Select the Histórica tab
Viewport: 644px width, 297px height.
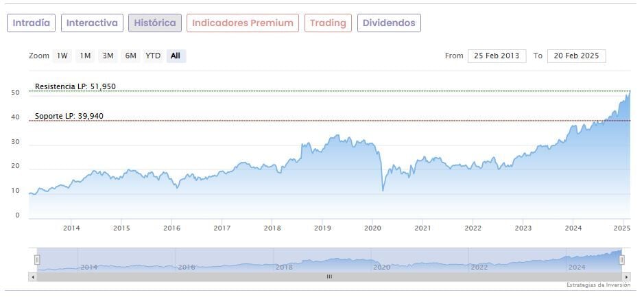[155, 23]
